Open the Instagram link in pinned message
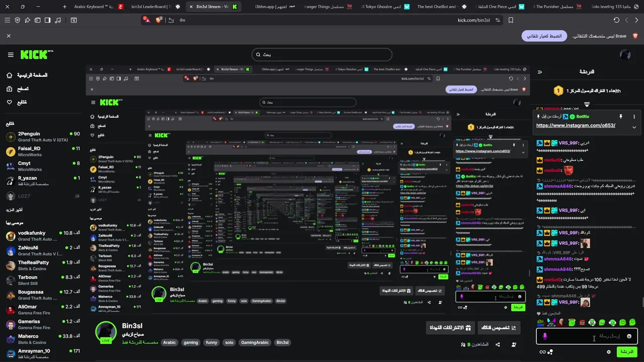The image size is (644, 362). point(576,126)
